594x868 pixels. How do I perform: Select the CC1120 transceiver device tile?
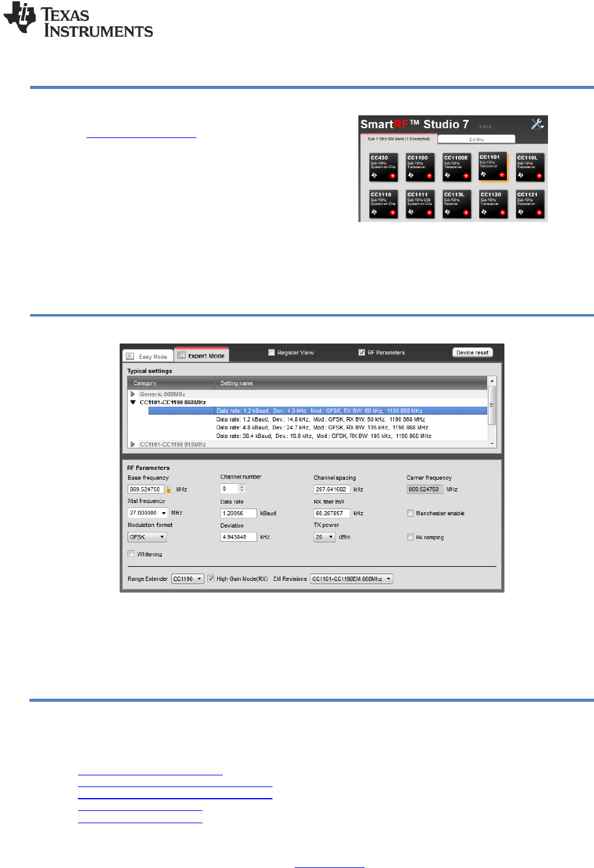[x=493, y=204]
